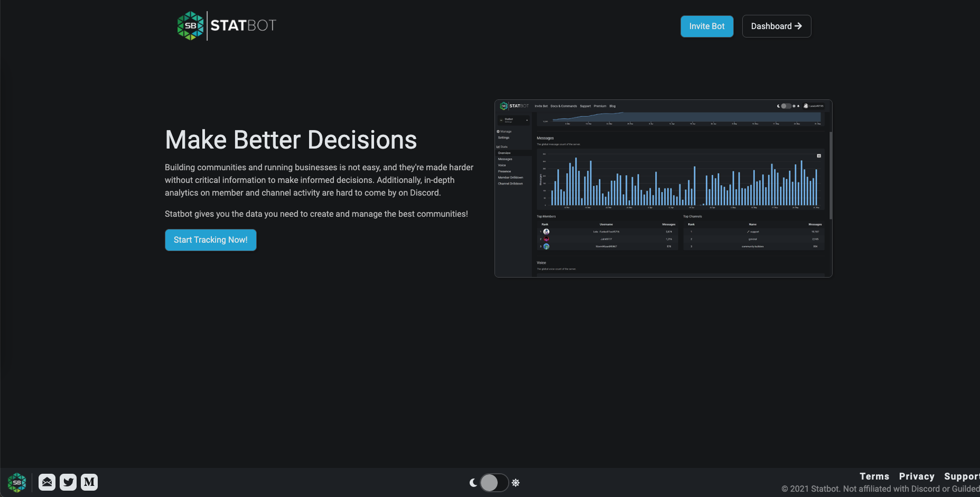Click the messages bar chart in preview
Viewport: 980px width, 497px height.
coord(680,179)
